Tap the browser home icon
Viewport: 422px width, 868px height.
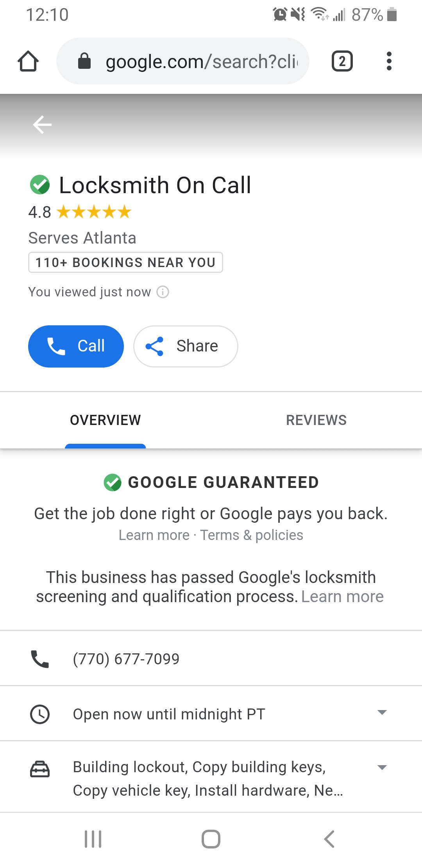click(28, 61)
